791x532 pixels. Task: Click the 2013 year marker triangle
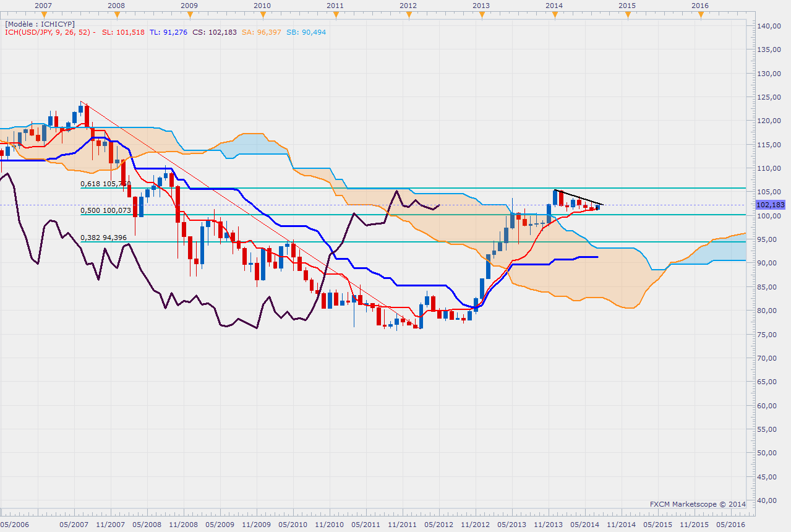pyautogui.click(x=481, y=15)
